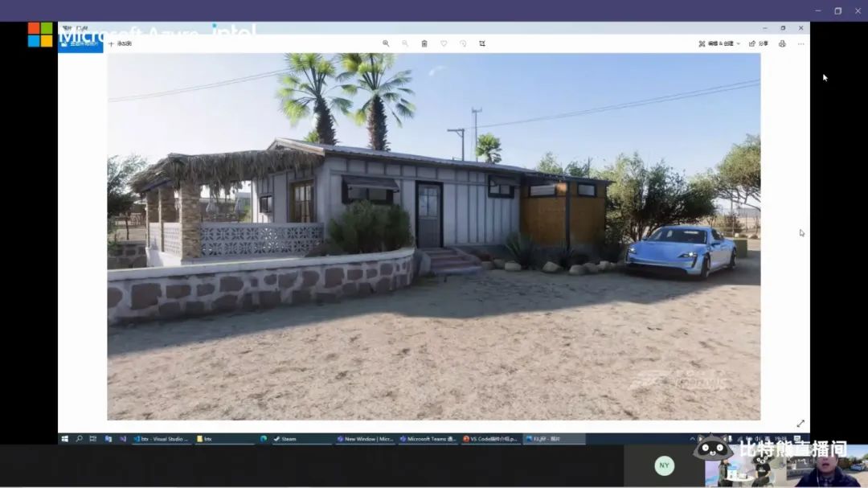Click the Edge browser taskbar icon
This screenshot has width=868, height=488.
click(264, 439)
